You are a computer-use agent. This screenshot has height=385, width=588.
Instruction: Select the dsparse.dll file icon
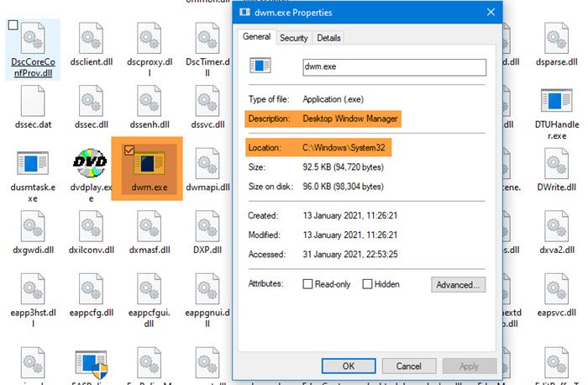(556, 38)
